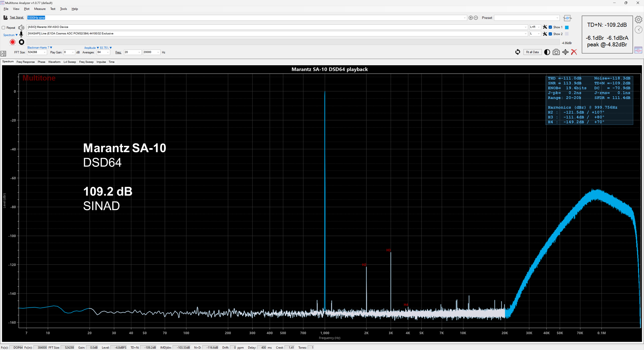Click the plus icon to add test signal
Image resolution: width=644 pixels, height=350 pixels.
[471, 18]
